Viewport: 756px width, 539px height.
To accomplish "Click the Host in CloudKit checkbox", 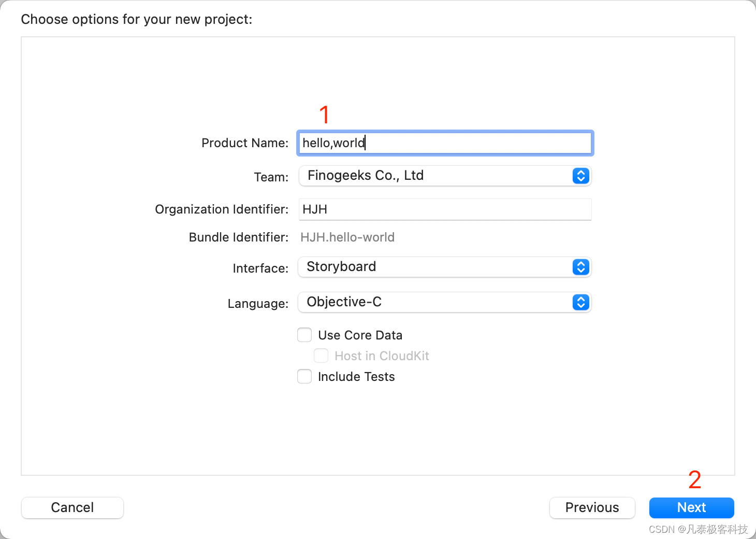I will pyautogui.click(x=321, y=356).
